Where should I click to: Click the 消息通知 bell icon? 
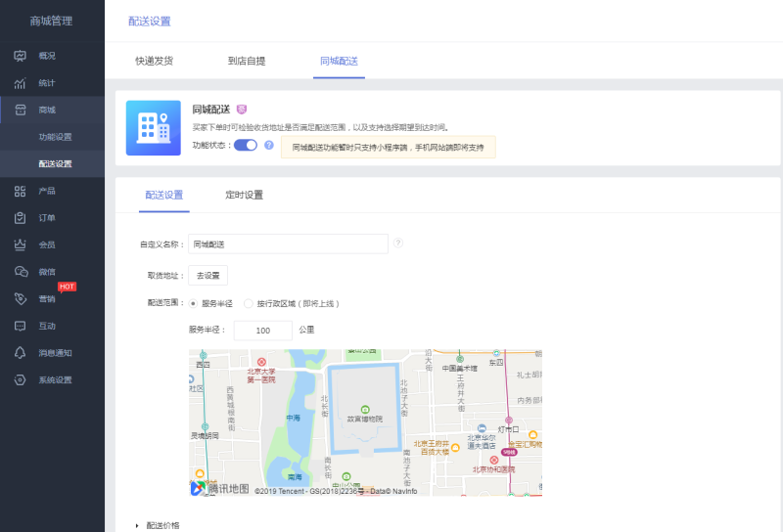(20, 353)
